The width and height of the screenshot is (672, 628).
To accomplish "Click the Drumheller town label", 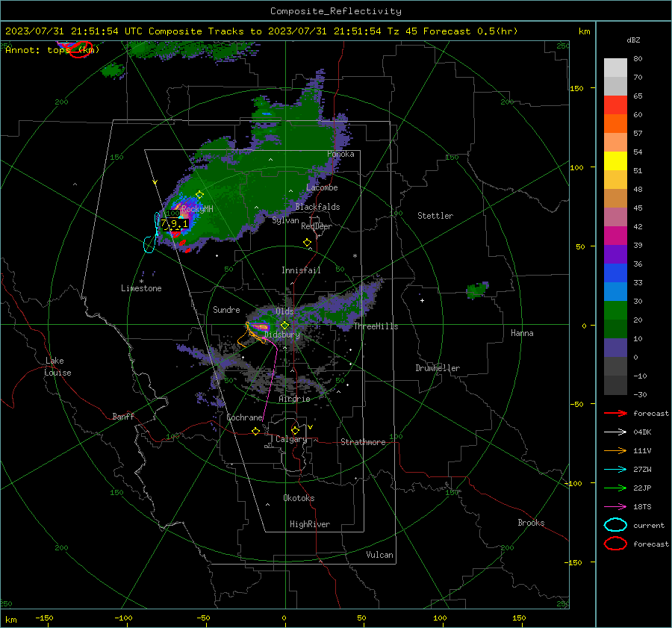I will coord(438,368).
